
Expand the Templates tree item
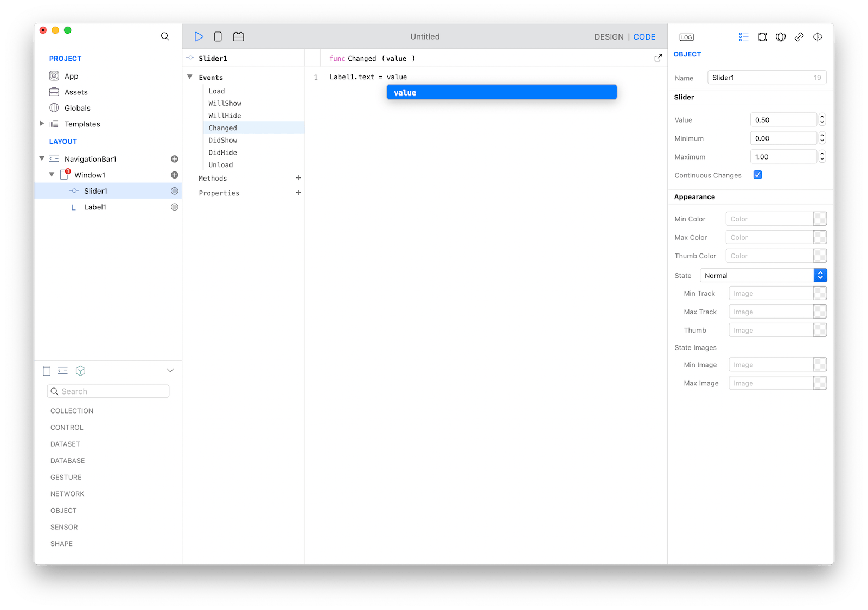[42, 124]
